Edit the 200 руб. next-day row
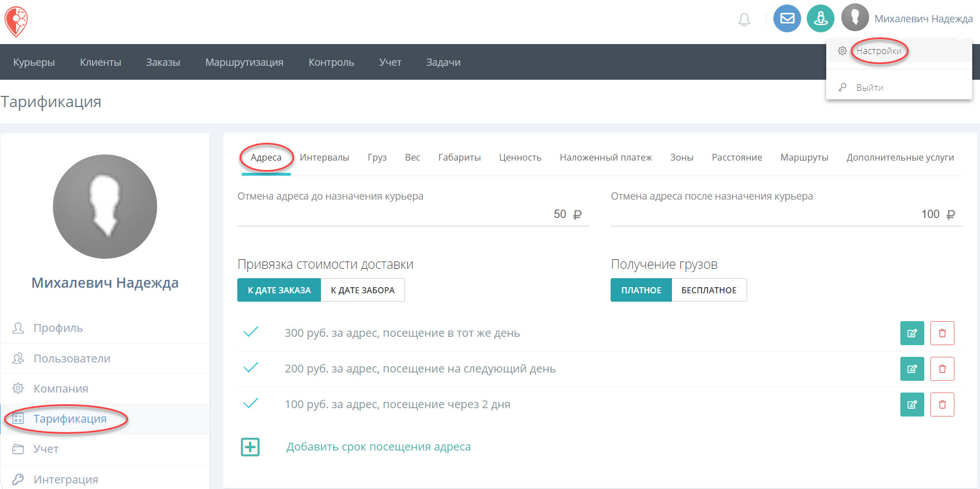This screenshot has height=489, width=980. pyautogui.click(x=912, y=369)
